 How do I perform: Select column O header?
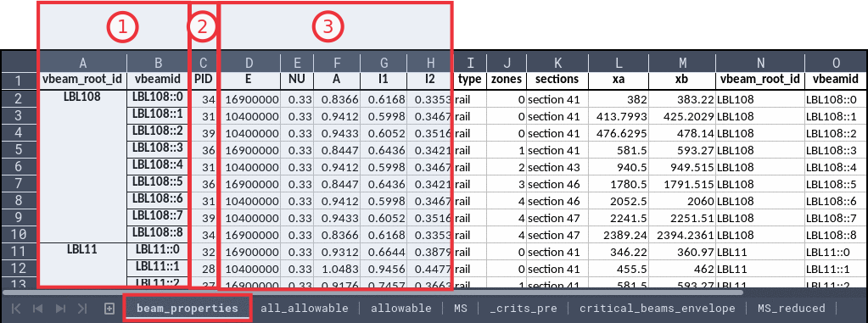pyautogui.click(x=837, y=63)
